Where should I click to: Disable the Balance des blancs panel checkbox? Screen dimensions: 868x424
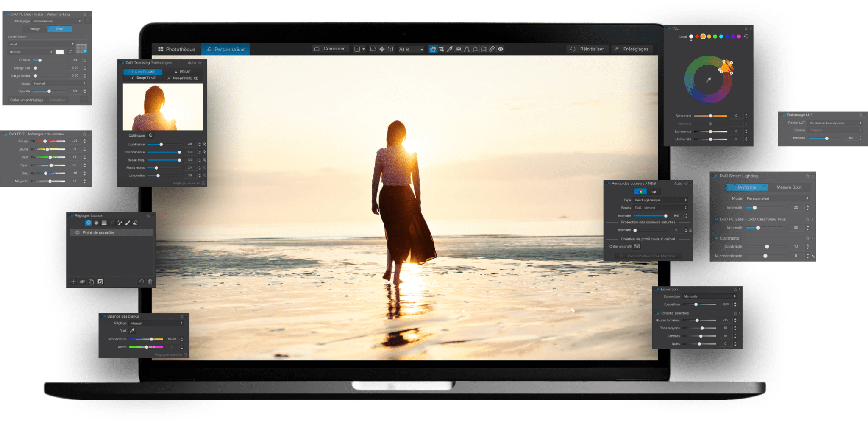click(x=106, y=316)
